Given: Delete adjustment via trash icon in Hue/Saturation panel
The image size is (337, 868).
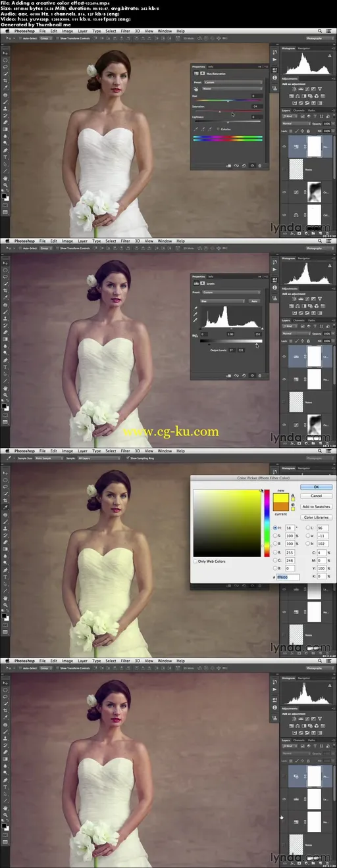Looking at the screenshot, I should [259, 166].
